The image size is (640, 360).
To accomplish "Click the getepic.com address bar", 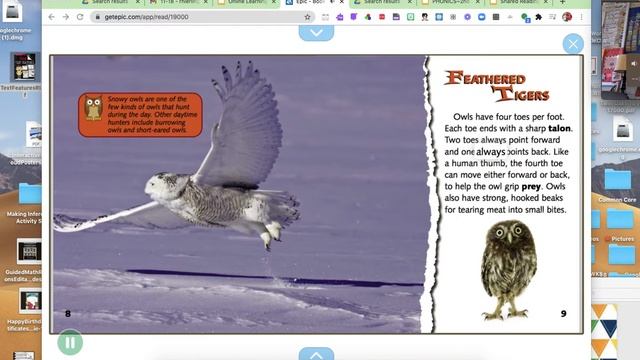I will [x=202, y=17].
